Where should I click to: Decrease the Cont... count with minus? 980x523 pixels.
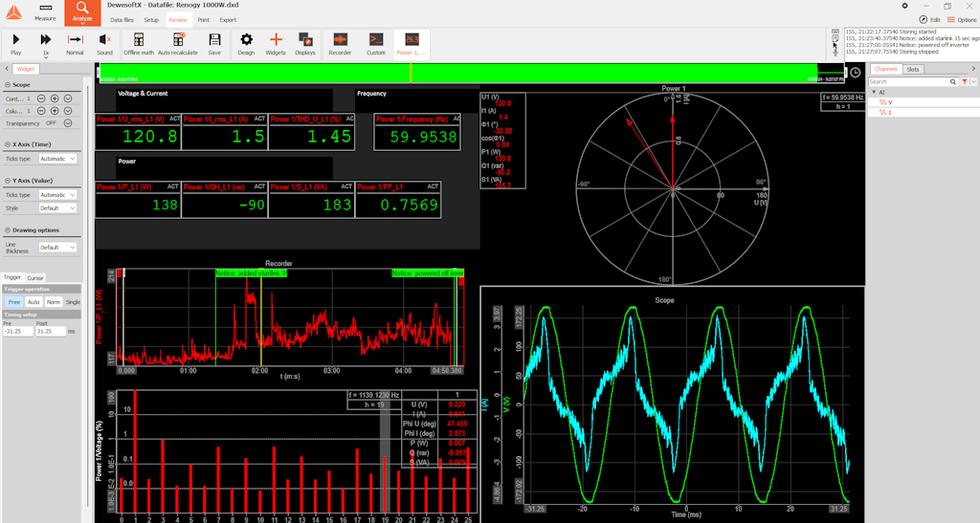[x=41, y=98]
